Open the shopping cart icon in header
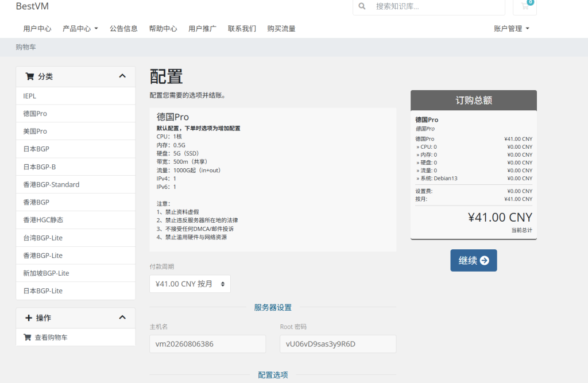 tap(525, 6)
